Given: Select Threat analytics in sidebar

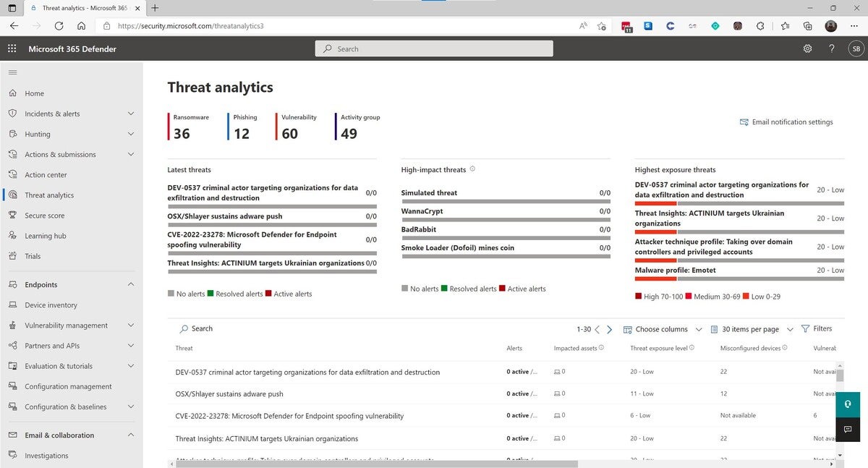Looking at the screenshot, I should click(49, 195).
